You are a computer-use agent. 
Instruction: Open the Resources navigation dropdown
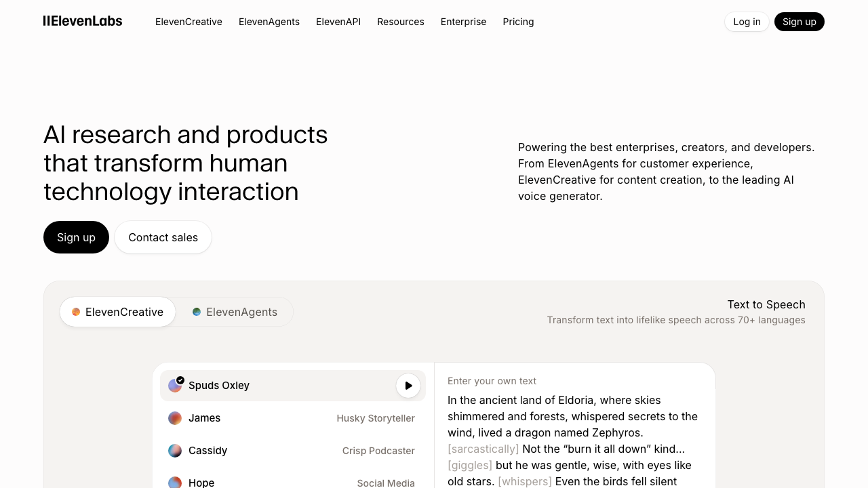(401, 22)
